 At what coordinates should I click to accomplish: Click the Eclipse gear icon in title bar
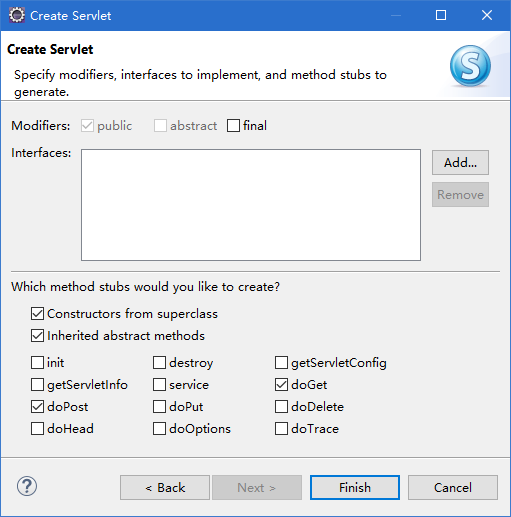pos(17,15)
